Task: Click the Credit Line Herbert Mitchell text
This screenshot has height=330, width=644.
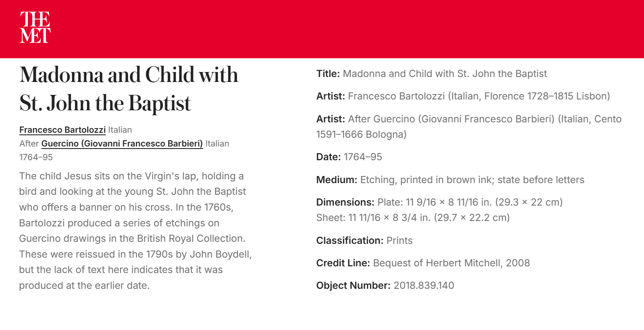Action: coord(451,263)
